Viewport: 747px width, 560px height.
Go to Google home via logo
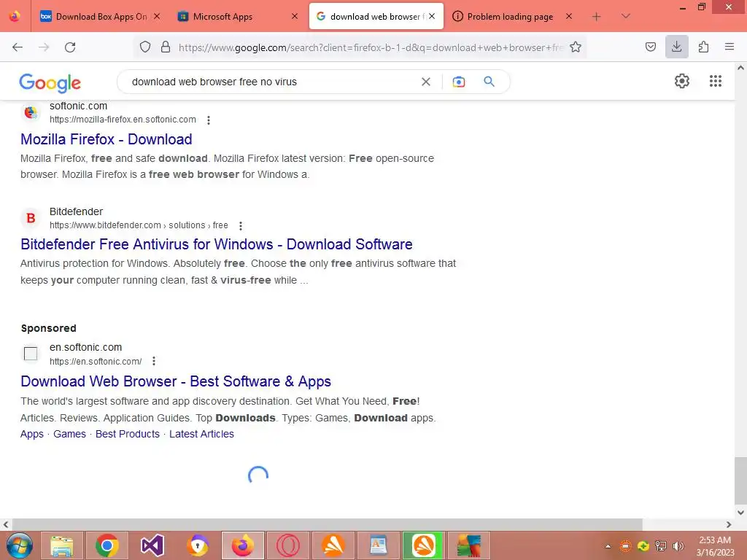click(50, 83)
